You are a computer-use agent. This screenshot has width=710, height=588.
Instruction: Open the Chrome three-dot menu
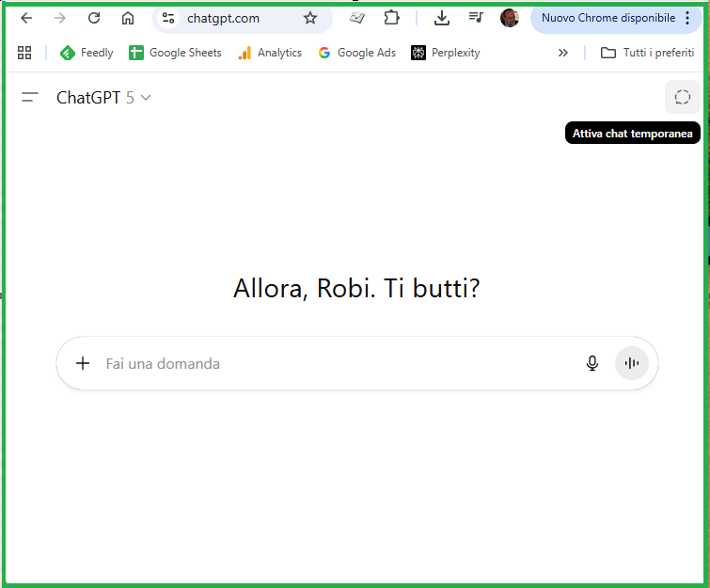(695, 18)
